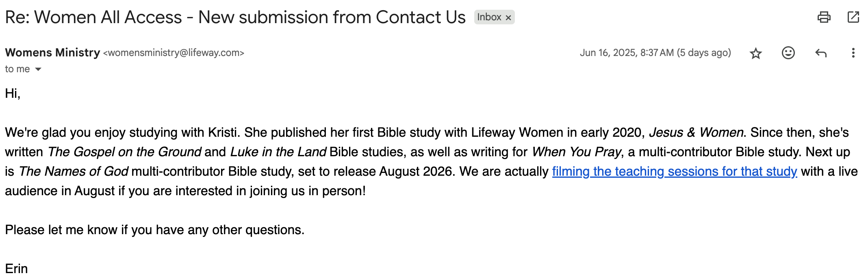868x280 pixels.
Task: Click the italic title "Jesus & Women"
Action: click(696, 133)
